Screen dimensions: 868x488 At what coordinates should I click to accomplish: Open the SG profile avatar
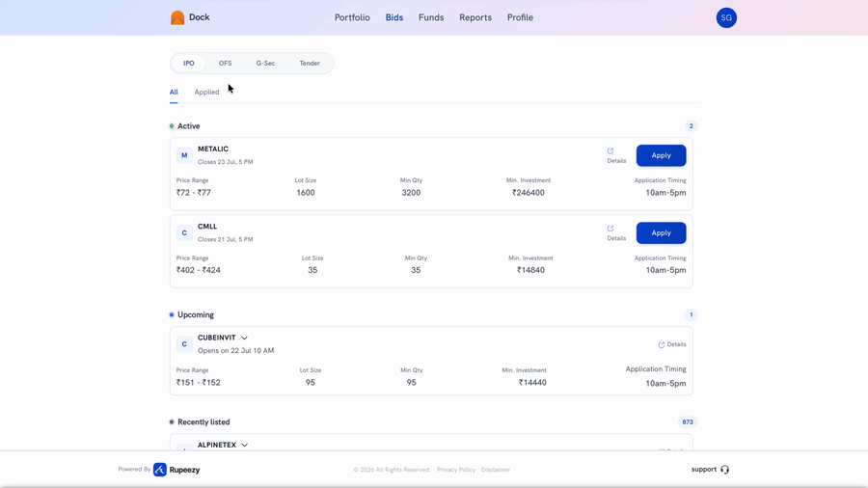tap(726, 17)
